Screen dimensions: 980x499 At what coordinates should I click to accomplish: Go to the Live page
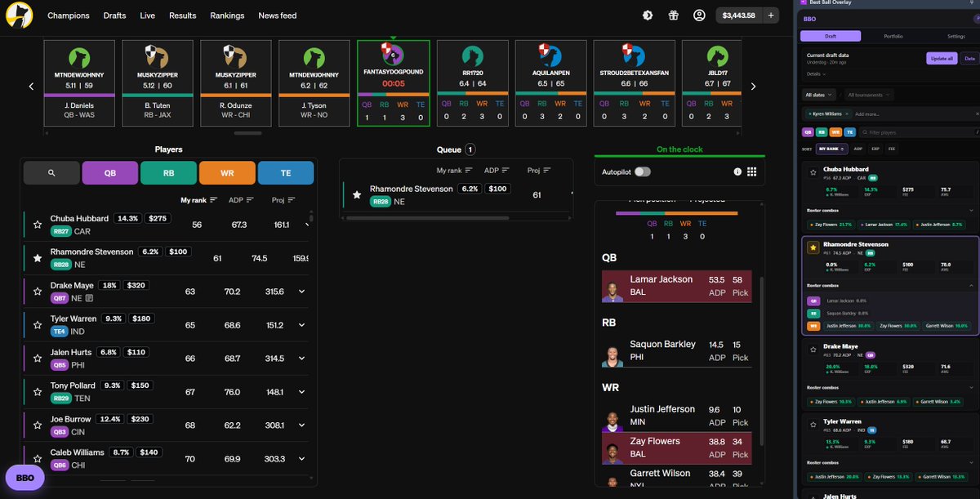pyautogui.click(x=147, y=16)
